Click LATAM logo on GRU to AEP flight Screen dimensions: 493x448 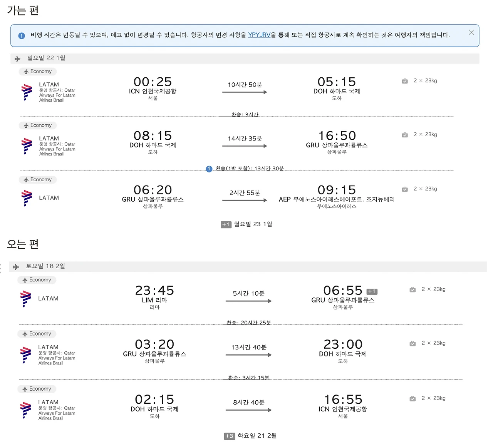pyautogui.click(x=27, y=198)
